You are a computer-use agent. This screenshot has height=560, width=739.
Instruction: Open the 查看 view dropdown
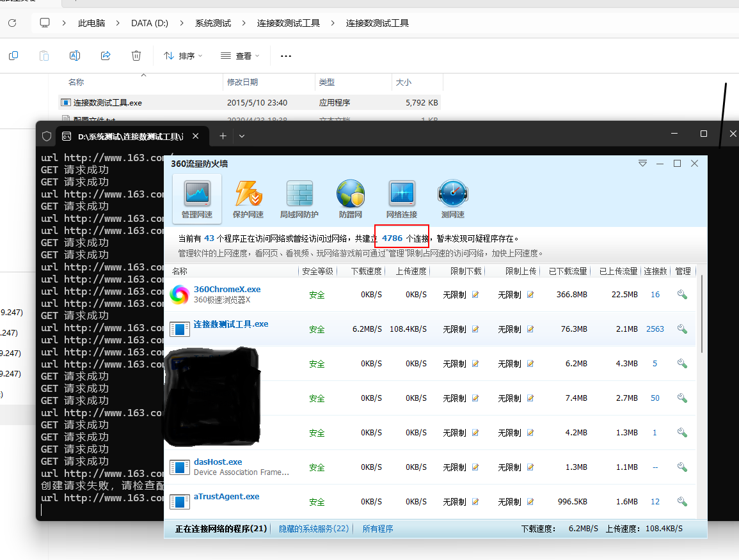pyautogui.click(x=240, y=56)
